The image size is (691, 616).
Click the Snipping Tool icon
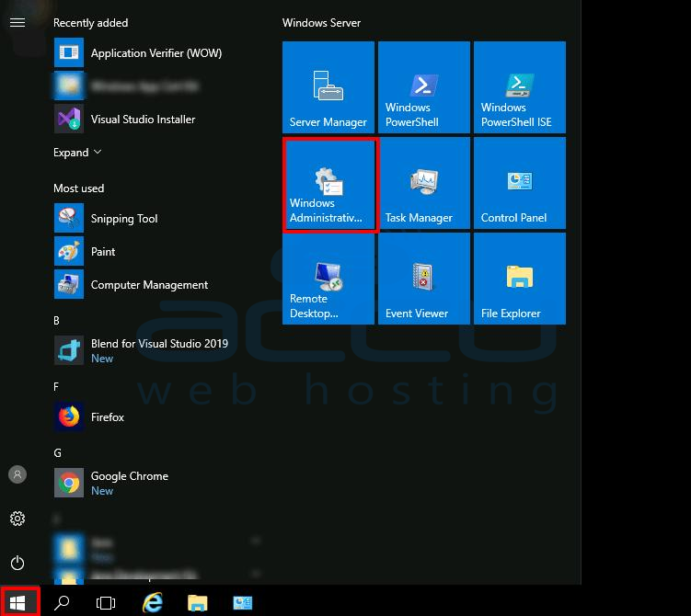coord(69,218)
